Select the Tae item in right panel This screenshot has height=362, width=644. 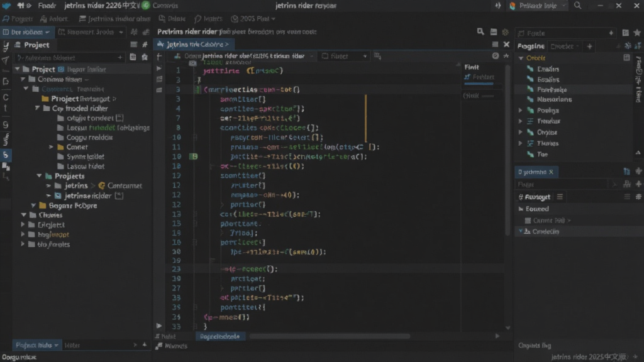pos(542,155)
